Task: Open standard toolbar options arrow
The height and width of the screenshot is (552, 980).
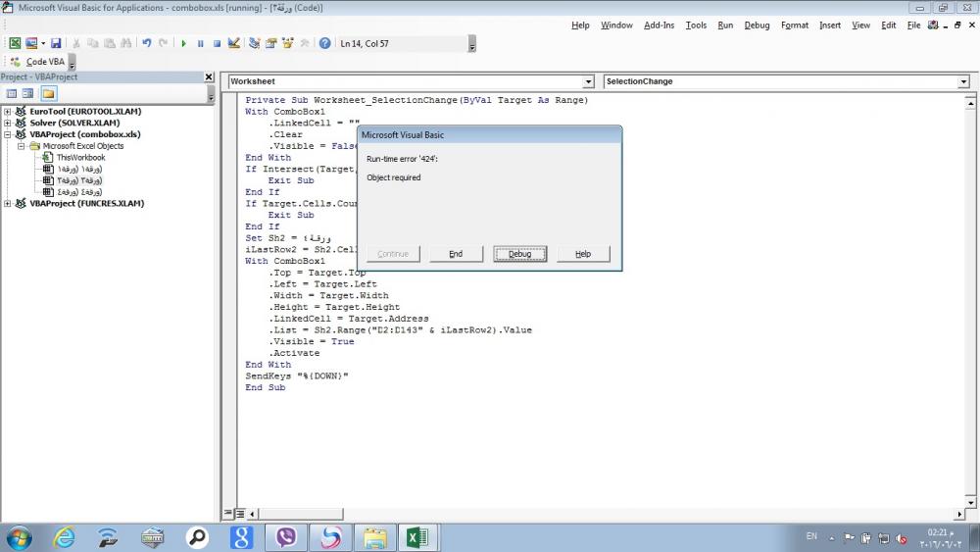Action: point(472,44)
